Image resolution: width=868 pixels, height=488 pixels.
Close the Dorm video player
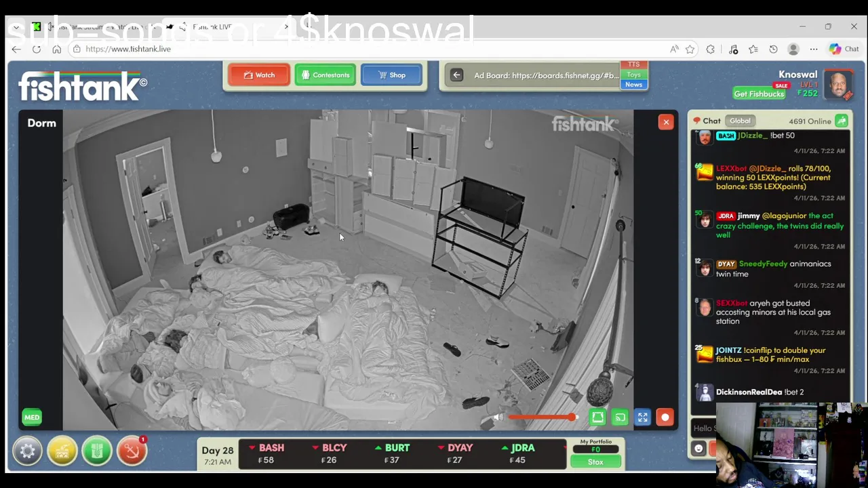coord(666,122)
